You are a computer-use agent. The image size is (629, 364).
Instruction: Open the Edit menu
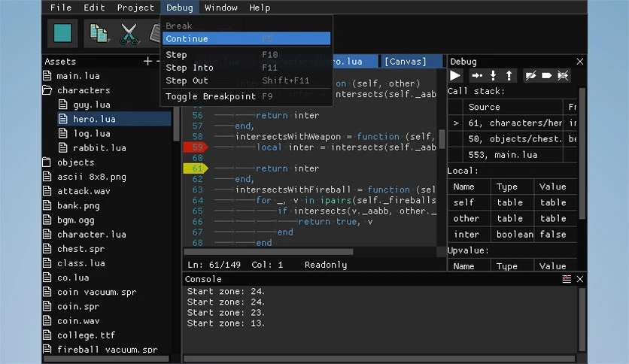(94, 8)
